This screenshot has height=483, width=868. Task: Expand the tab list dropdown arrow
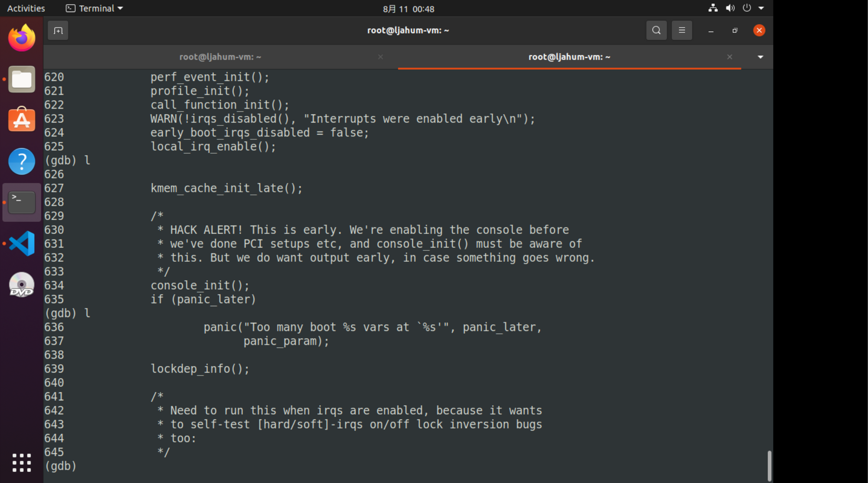pyautogui.click(x=760, y=57)
